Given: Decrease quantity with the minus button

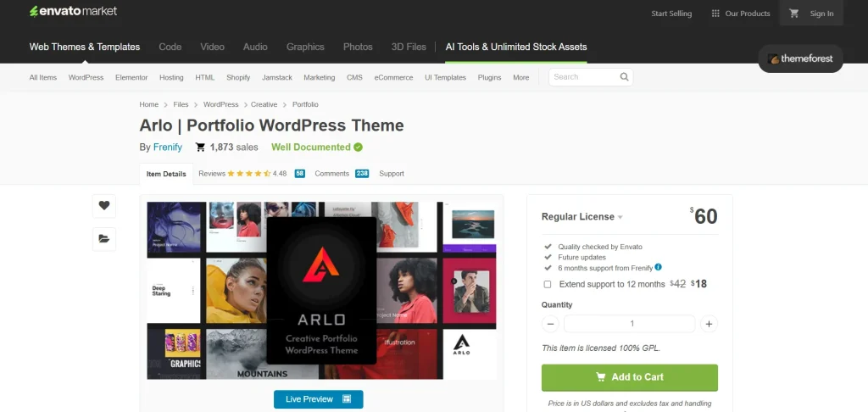Looking at the screenshot, I should [551, 324].
